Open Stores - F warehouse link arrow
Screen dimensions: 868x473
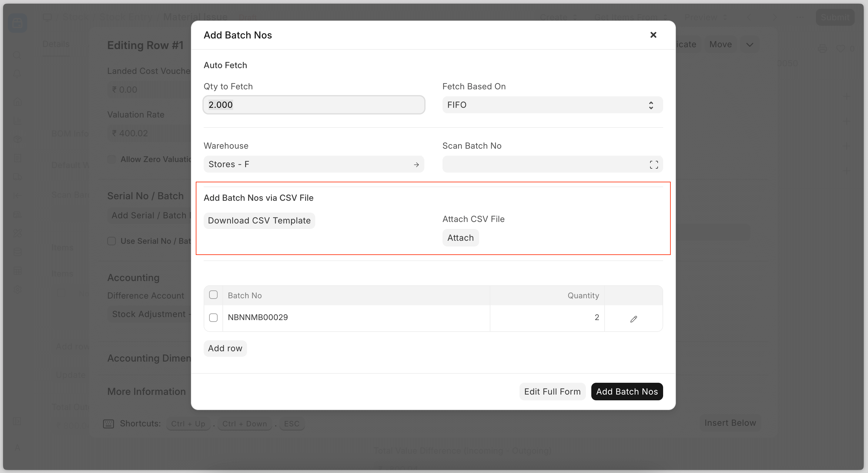click(416, 164)
